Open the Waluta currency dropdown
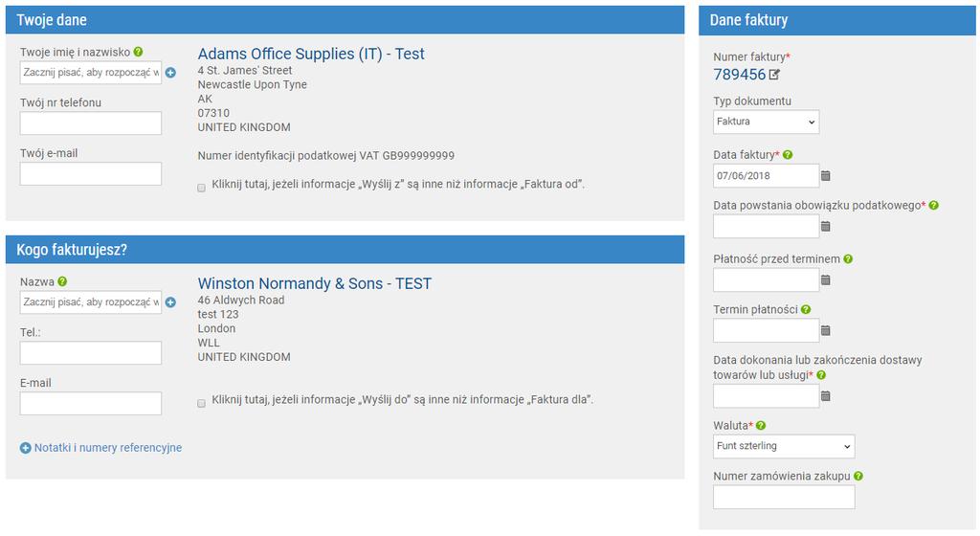The image size is (980, 536). [x=784, y=446]
